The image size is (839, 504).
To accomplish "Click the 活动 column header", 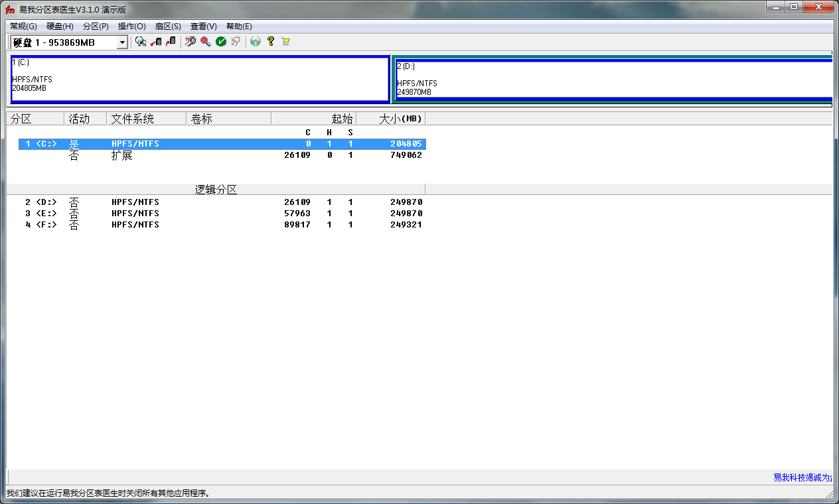I will point(86,119).
